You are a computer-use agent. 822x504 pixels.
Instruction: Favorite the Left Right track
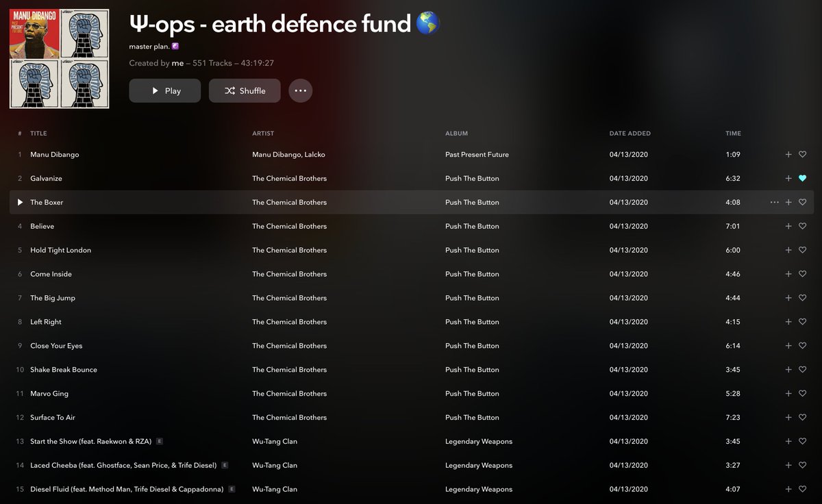pyautogui.click(x=802, y=322)
